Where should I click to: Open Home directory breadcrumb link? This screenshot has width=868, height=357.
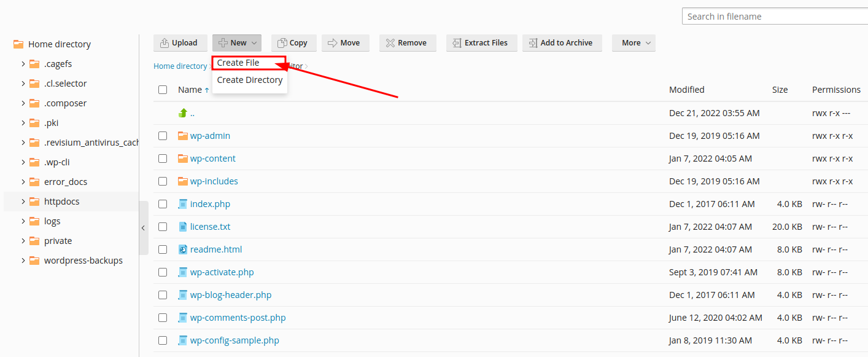tap(180, 66)
